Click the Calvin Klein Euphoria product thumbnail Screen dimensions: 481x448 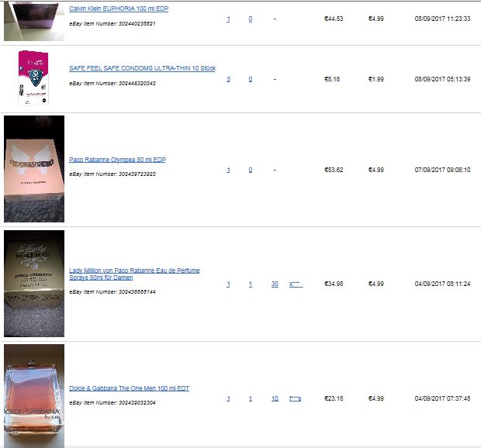pos(34,21)
